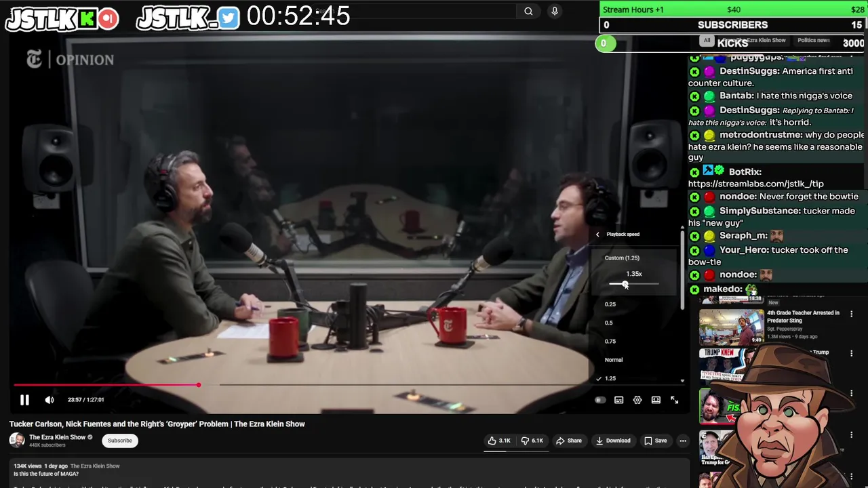Dislike the video with thumbs down 6.1K
The image size is (868, 488).
(x=532, y=441)
